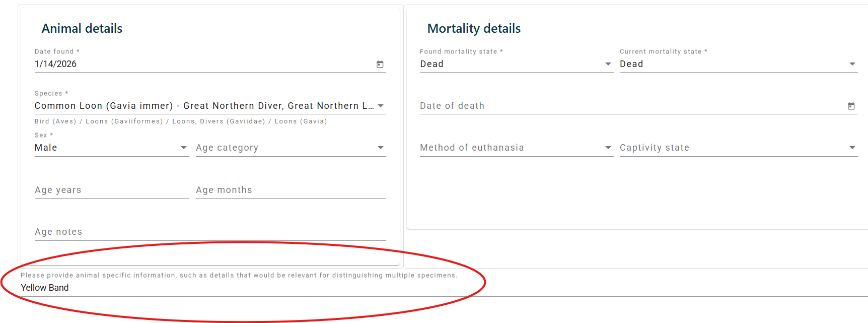Click the Current mortality state dropdown arrow

pos(852,64)
